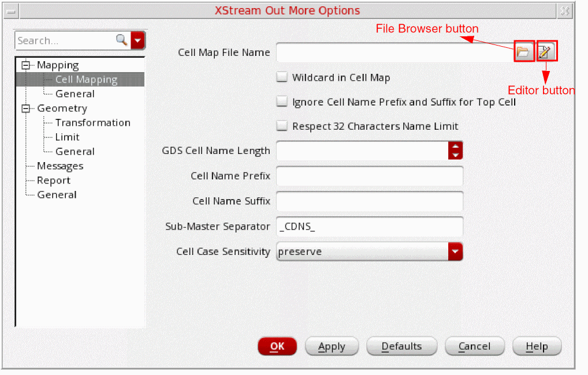Click the OK button
The height and width of the screenshot is (375, 588).
(277, 346)
